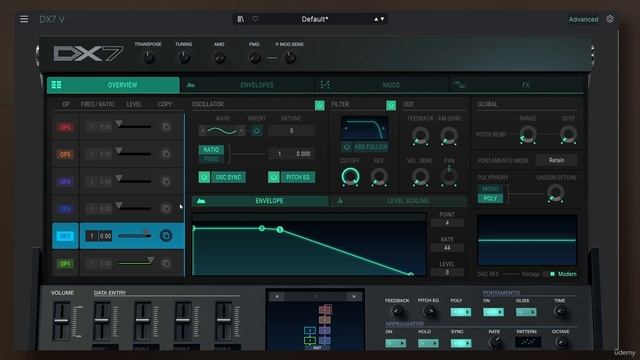This screenshot has height=360, width=640.
Task: Select previous oscillator waveform arrow
Action: click(x=202, y=131)
